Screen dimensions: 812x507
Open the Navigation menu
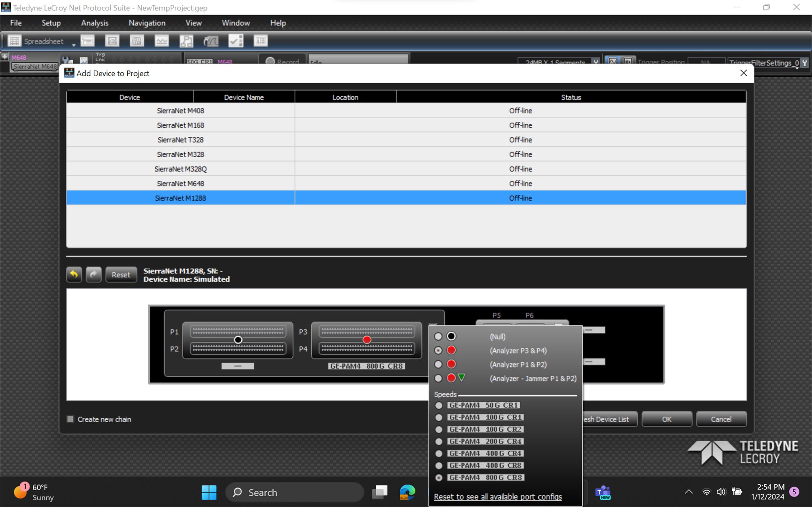pos(147,23)
